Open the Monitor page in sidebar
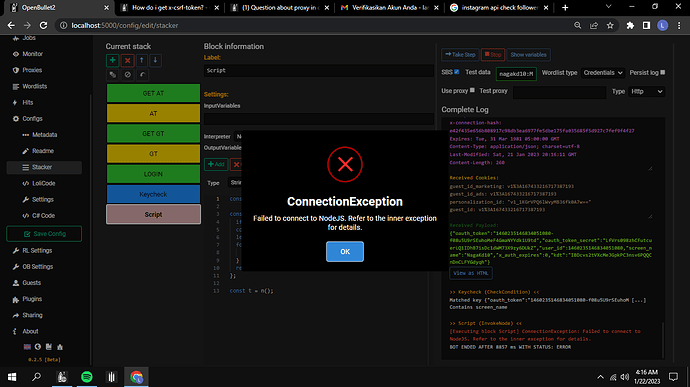The height and width of the screenshot is (387, 690). [x=33, y=54]
